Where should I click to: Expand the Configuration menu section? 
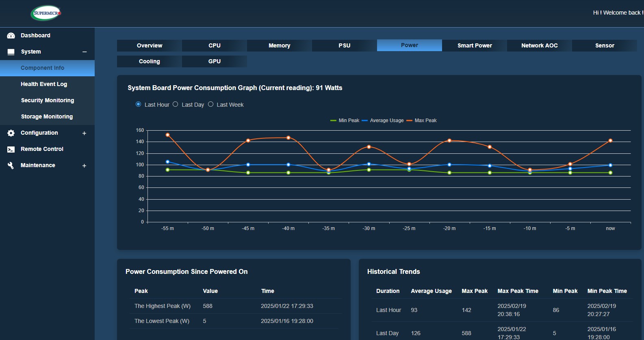pos(85,133)
